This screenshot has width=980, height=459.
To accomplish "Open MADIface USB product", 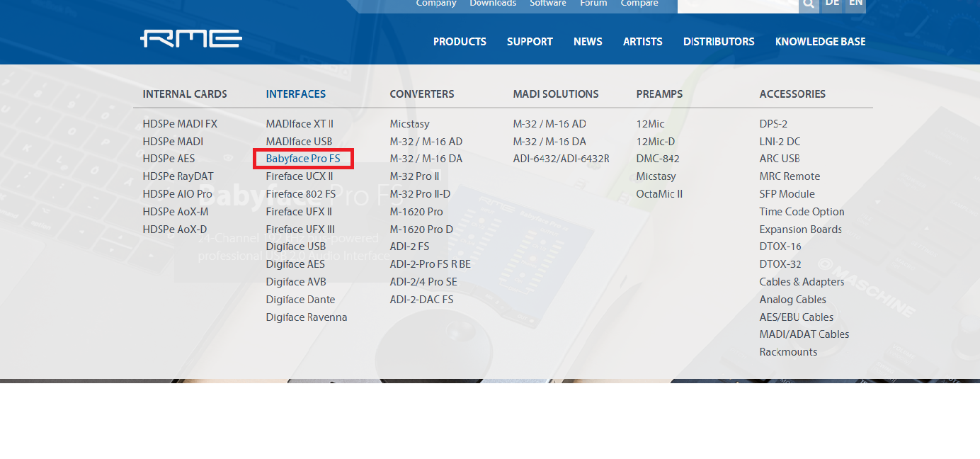I will coord(299,142).
